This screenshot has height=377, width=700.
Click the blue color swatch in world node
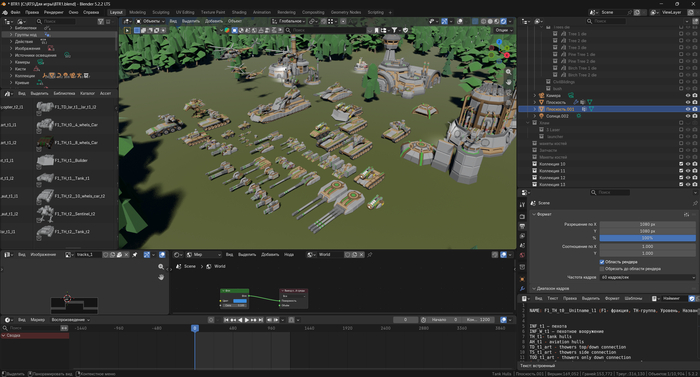240,301
